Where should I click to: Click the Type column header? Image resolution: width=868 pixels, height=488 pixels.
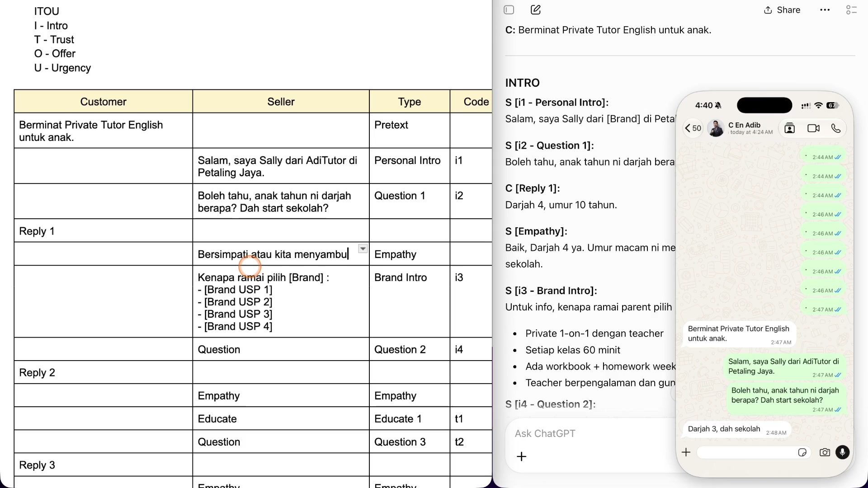410,102
